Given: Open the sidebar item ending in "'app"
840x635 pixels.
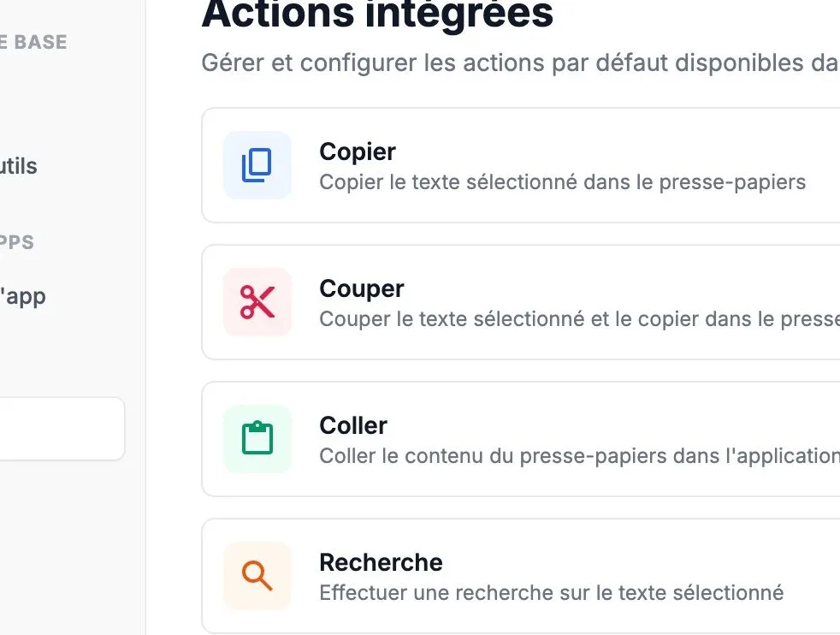Looking at the screenshot, I should pos(22,296).
